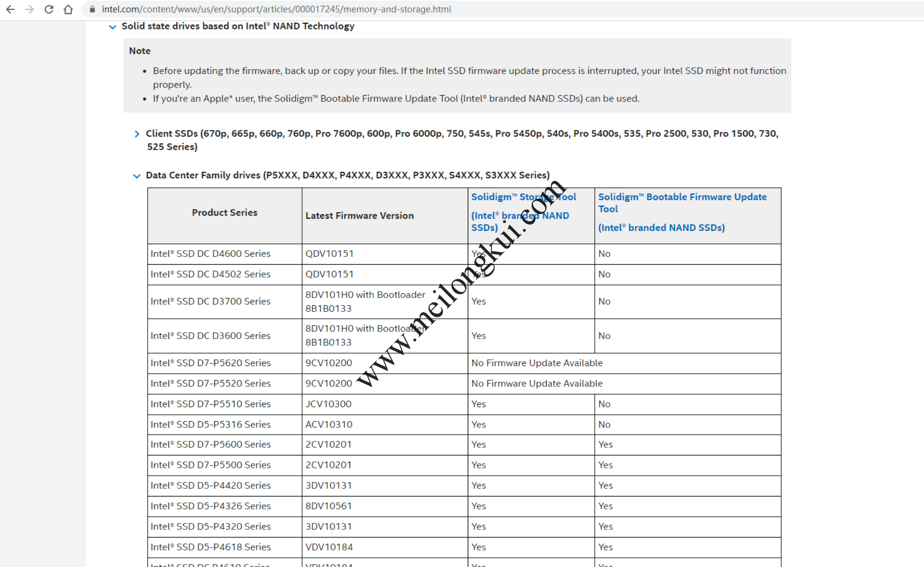Click Intel SSD DC D3700 Series cell
This screenshot has height=567, width=924.
click(x=224, y=301)
